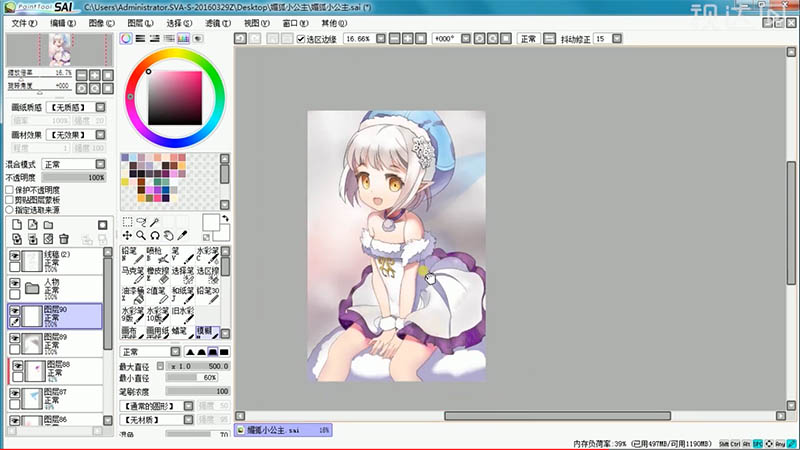Adjust the 不透明度 opacity slider

click(x=74, y=178)
